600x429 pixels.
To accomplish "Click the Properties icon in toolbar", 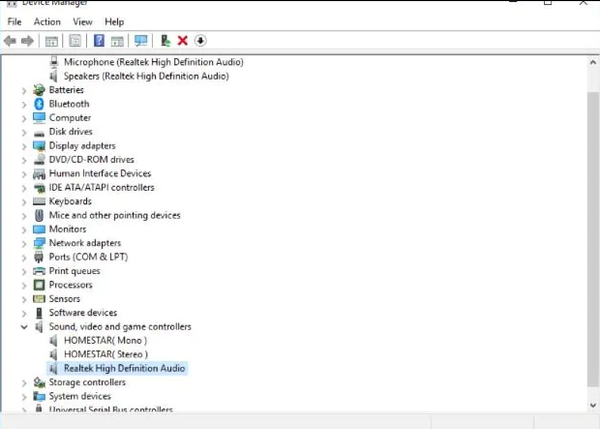I will coord(74,41).
